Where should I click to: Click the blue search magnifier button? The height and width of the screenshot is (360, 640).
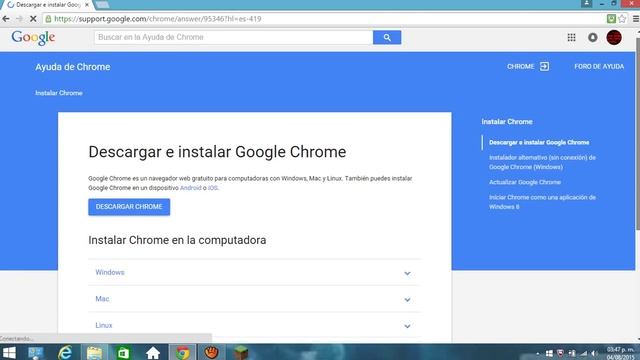(387, 38)
